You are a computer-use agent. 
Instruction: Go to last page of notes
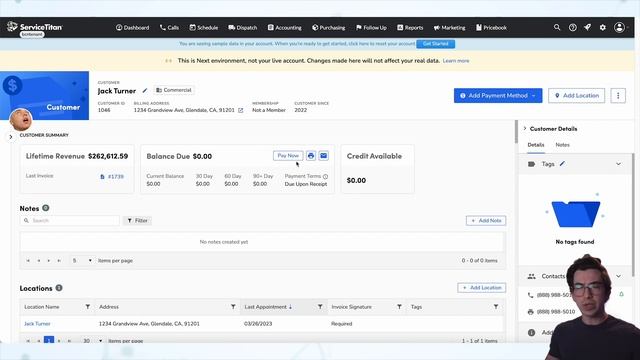[59, 260]
